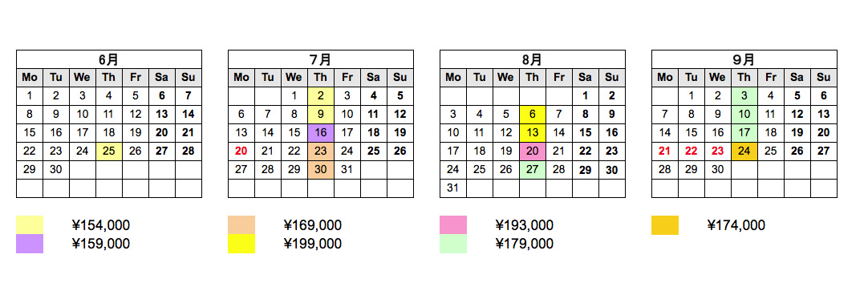Click the ¥179,000 price label

pos(524,244)
